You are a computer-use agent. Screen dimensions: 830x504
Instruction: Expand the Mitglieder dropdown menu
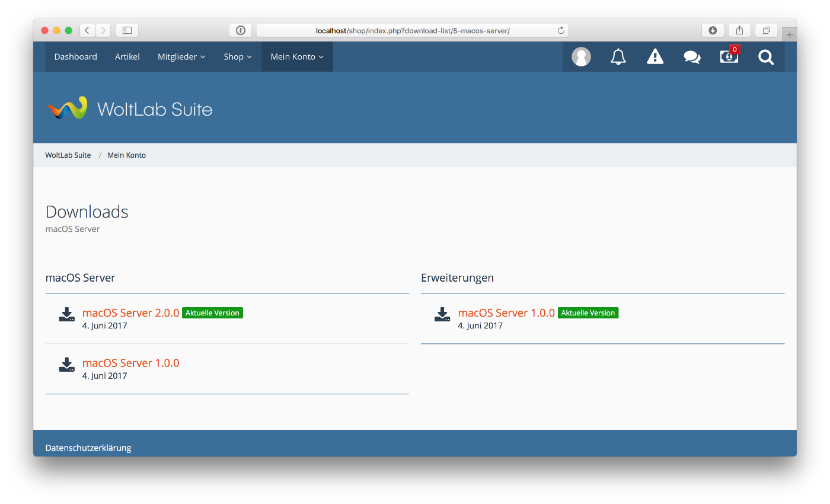(181, 57)
